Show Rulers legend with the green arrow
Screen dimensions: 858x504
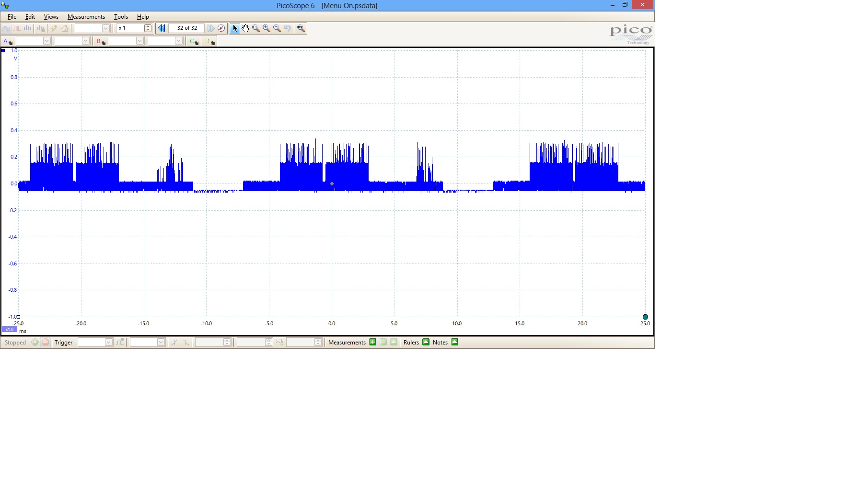pos(426,342)
